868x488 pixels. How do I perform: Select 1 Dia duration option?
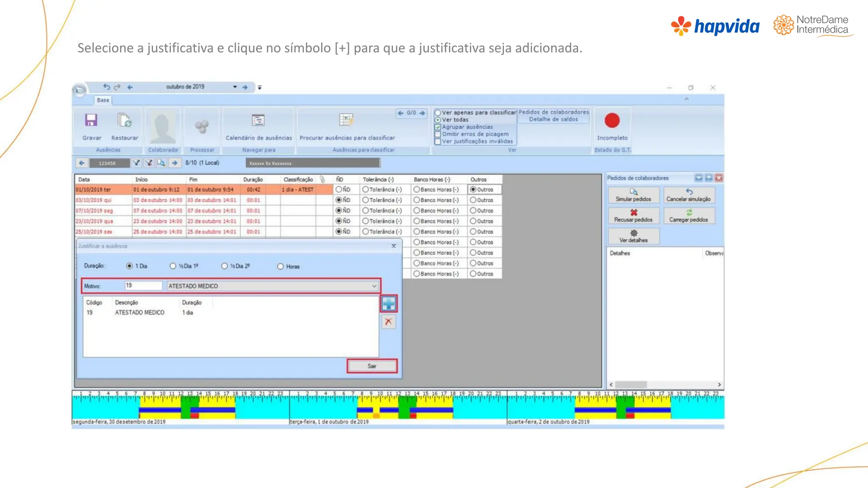click(x=129, y=266)
